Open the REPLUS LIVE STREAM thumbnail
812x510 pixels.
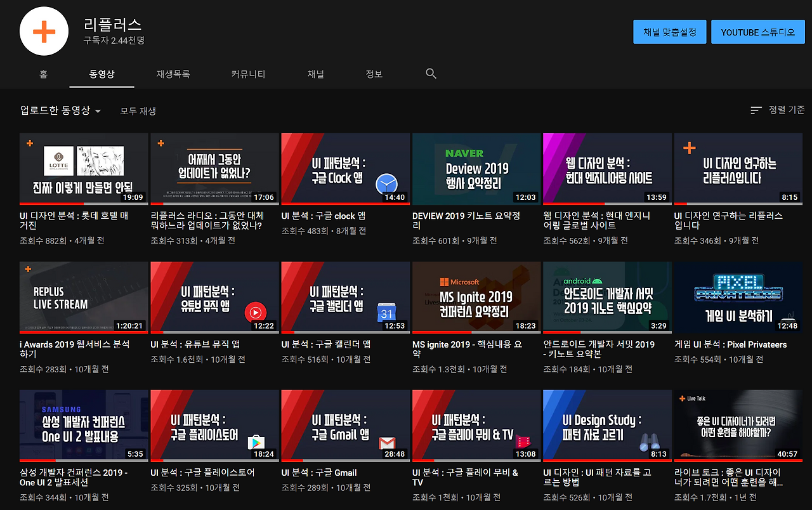[x=84, y=297]
